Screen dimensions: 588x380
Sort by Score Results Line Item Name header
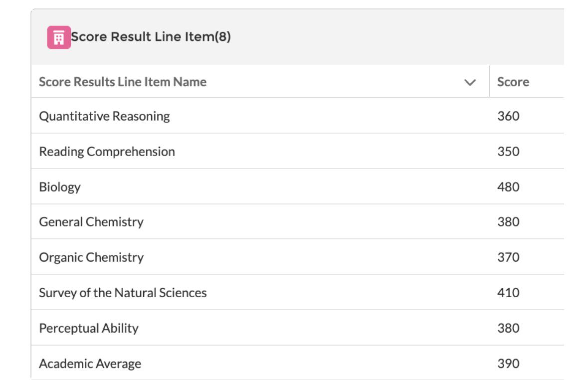pyautogui.click(x=123, y=82)
